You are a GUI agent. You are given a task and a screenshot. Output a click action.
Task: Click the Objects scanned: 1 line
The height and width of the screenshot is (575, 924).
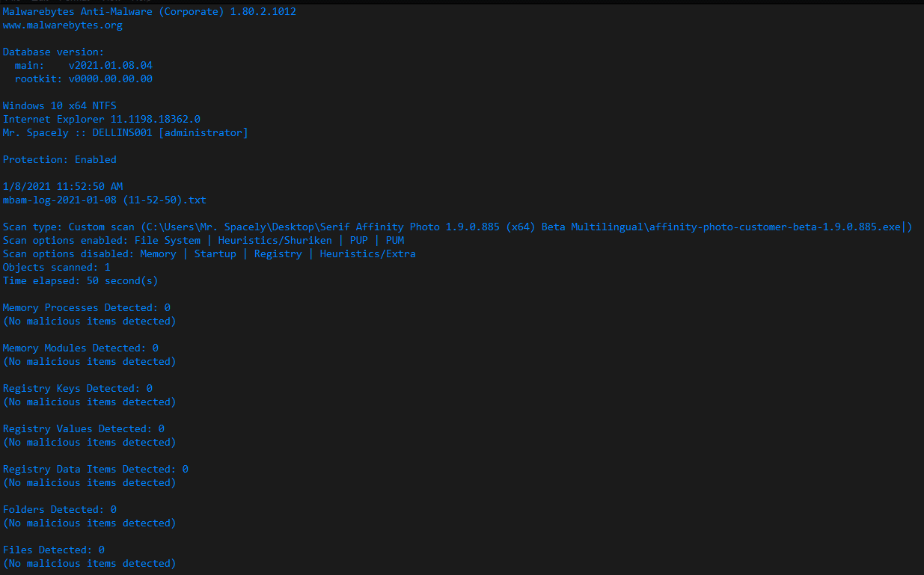point(57,268)
